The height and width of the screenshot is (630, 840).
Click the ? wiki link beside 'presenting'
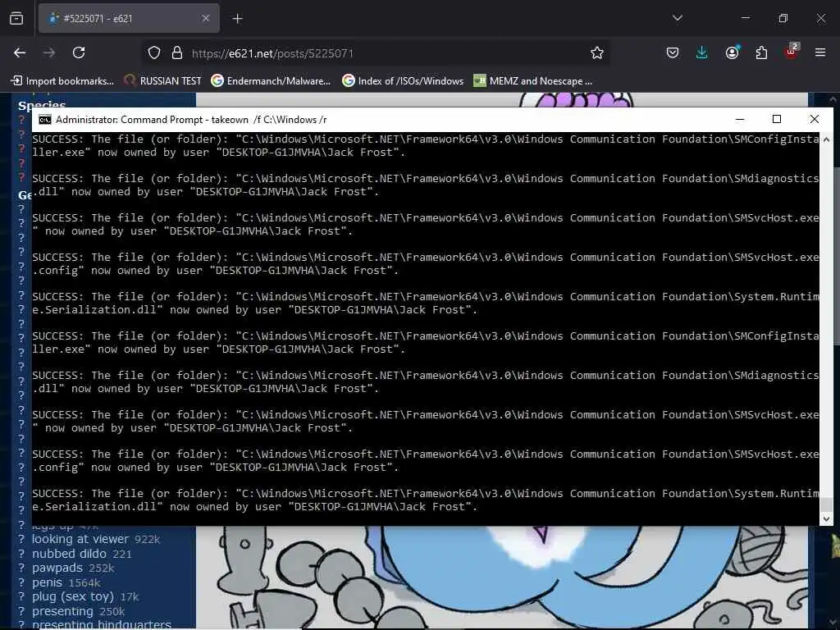(x=21, y=611)
